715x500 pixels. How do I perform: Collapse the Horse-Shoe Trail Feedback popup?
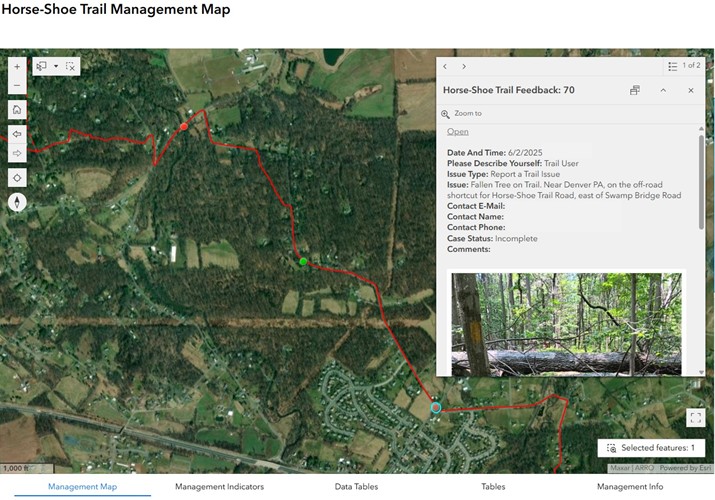[663, 90]
